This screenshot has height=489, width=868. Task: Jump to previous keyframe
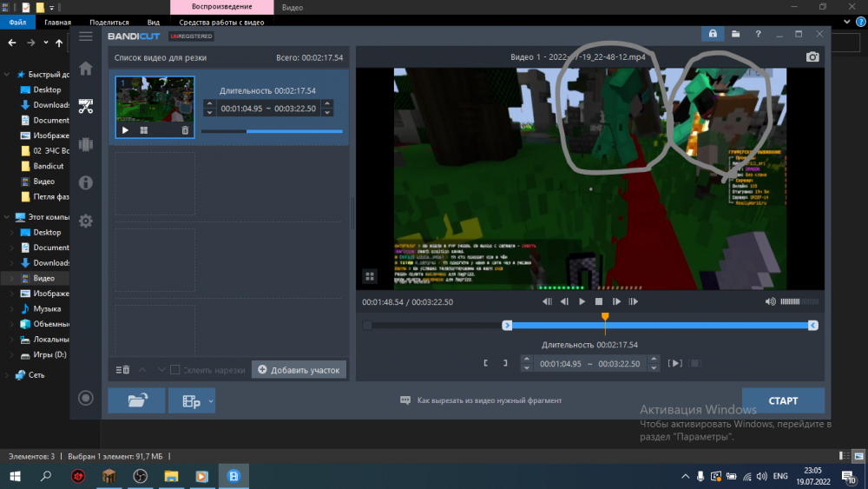[x=547, y=301]
